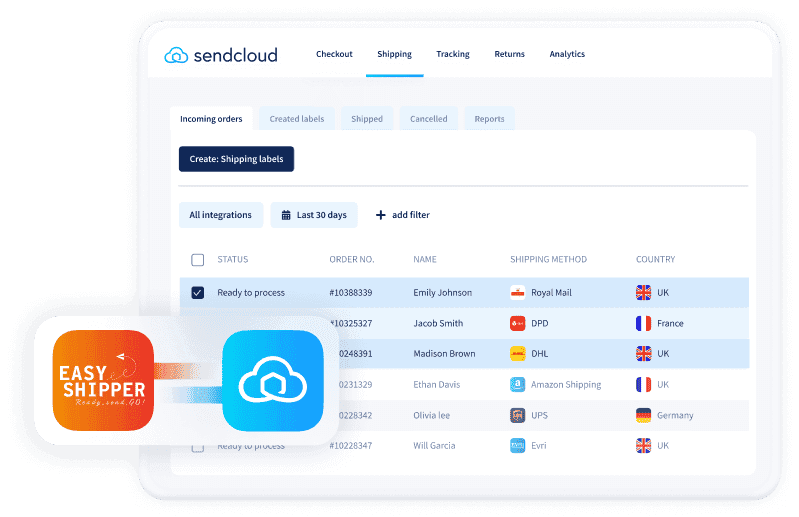Click the add filter label

pos(411,215)
